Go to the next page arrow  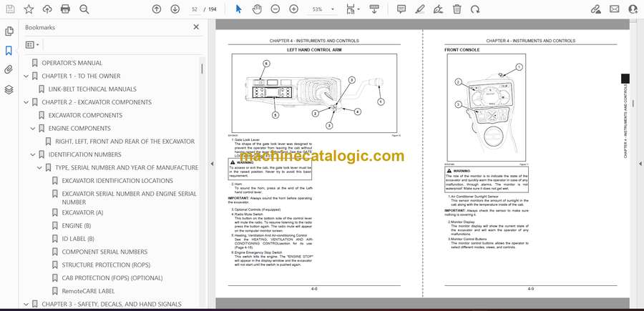coord(175,9)
